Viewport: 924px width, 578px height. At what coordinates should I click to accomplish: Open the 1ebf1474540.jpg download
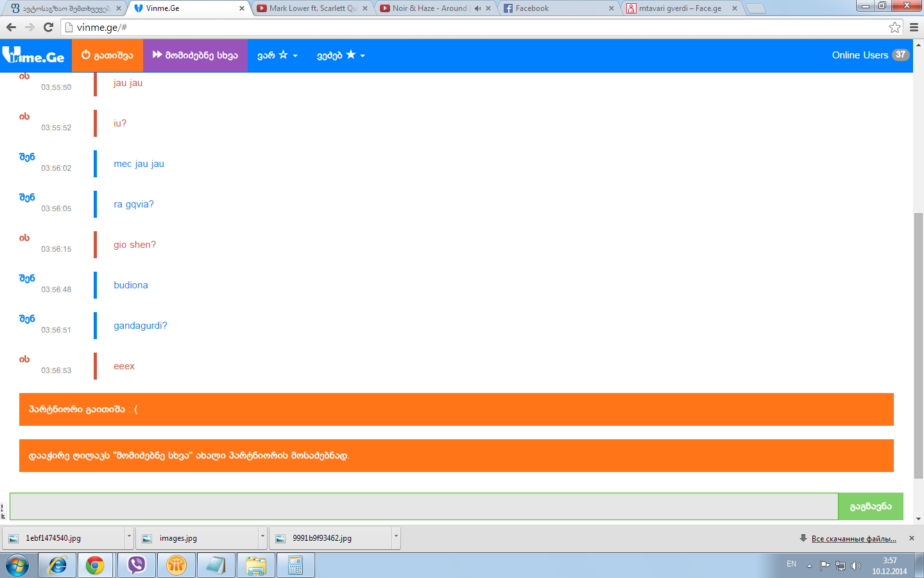pos(64,538)
